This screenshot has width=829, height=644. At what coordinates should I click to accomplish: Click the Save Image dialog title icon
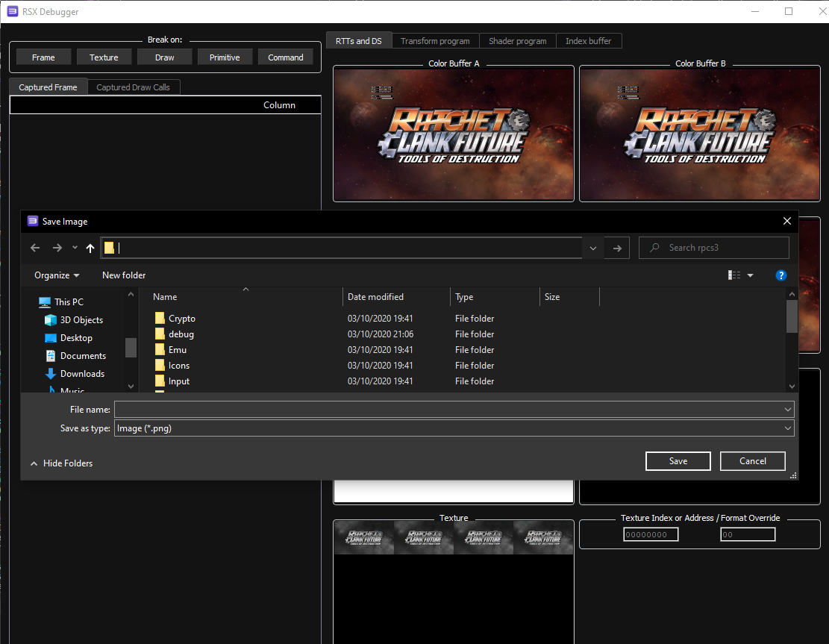pos(33,221)
